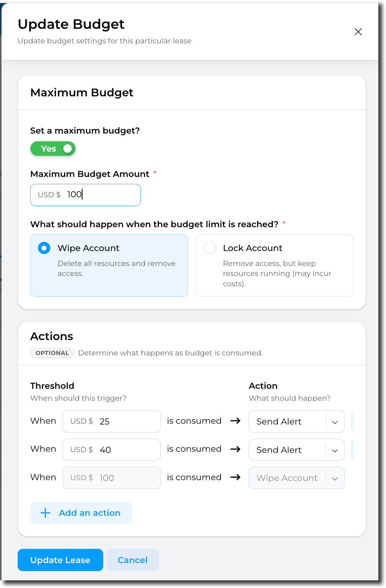Click the threshold field containing 40
This screenshot has height=588, width=386.
(x=127, y=449)
